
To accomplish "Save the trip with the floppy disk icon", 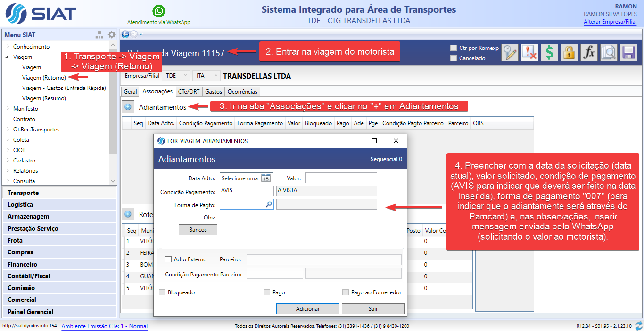I will (x=628, y=52).
